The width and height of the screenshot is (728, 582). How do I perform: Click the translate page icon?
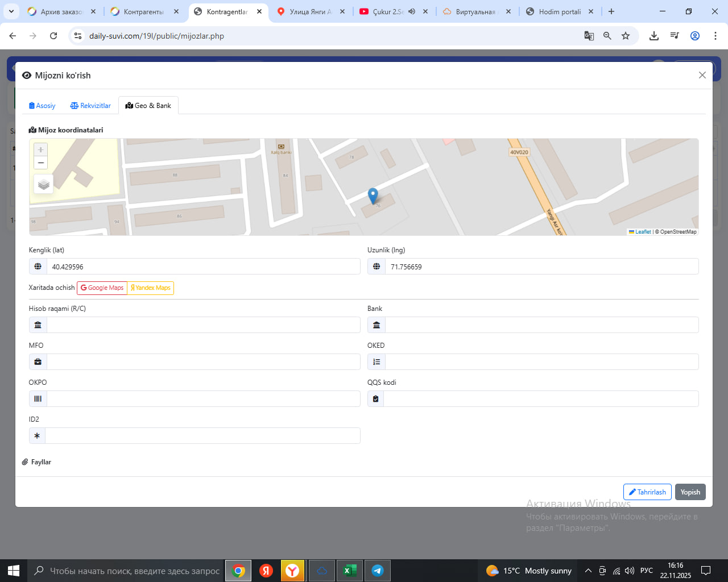click(589, 36)
